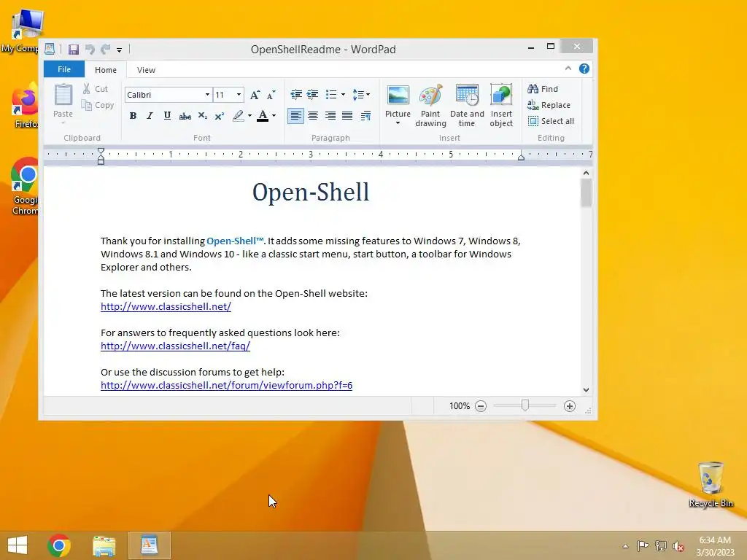Open the classicshell.net forum viewforum link

coord(226,385)
